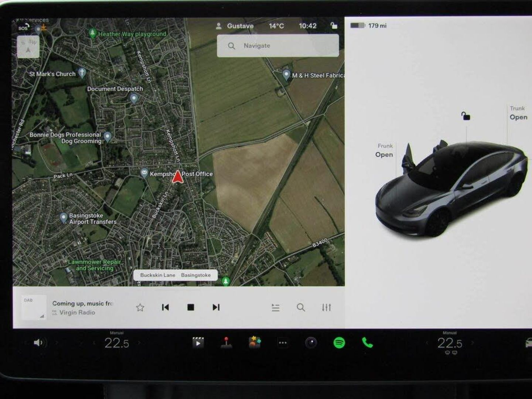
Task: Tap the DAB station artwork thumbnail
Action: click(x=34, y=307)
